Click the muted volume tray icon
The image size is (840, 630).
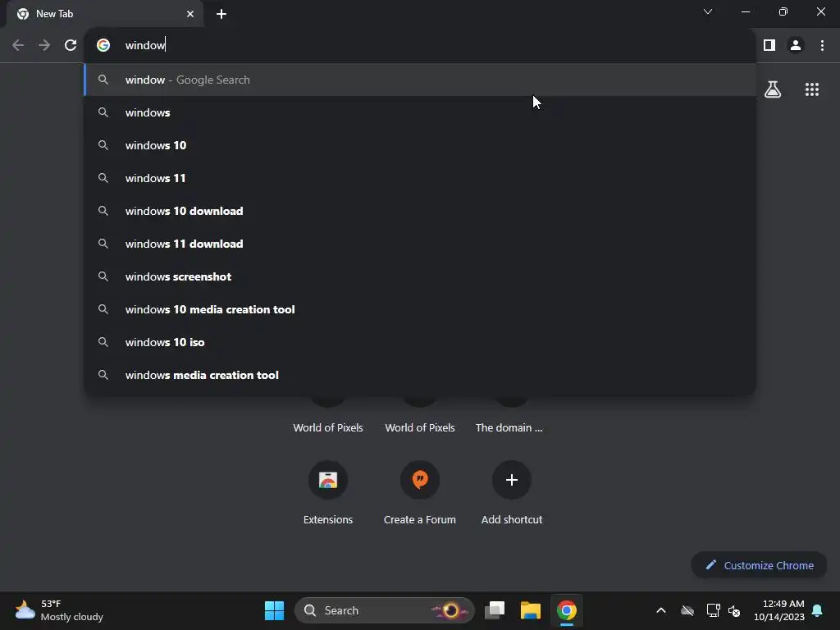point(734,610)
